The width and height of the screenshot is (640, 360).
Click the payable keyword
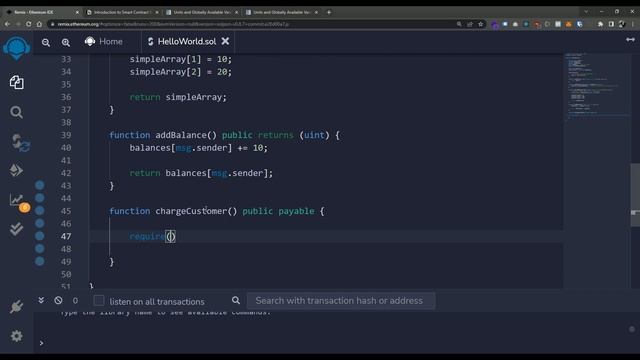(296, 211)
